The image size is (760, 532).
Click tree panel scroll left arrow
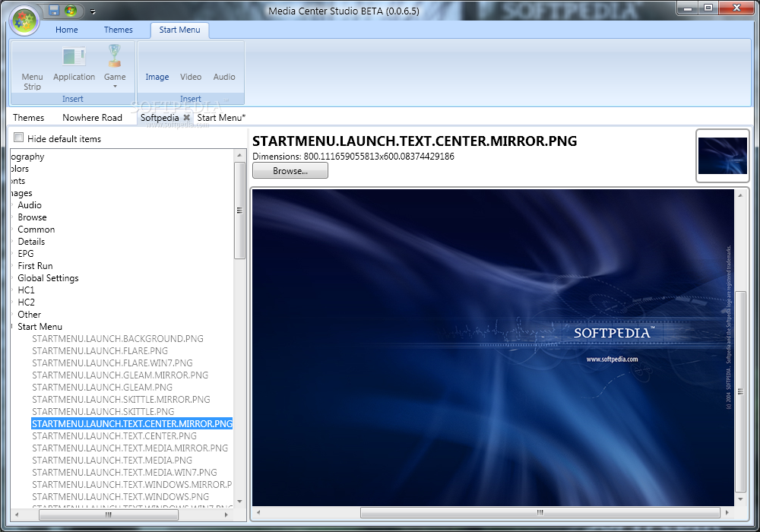[17, 515]
